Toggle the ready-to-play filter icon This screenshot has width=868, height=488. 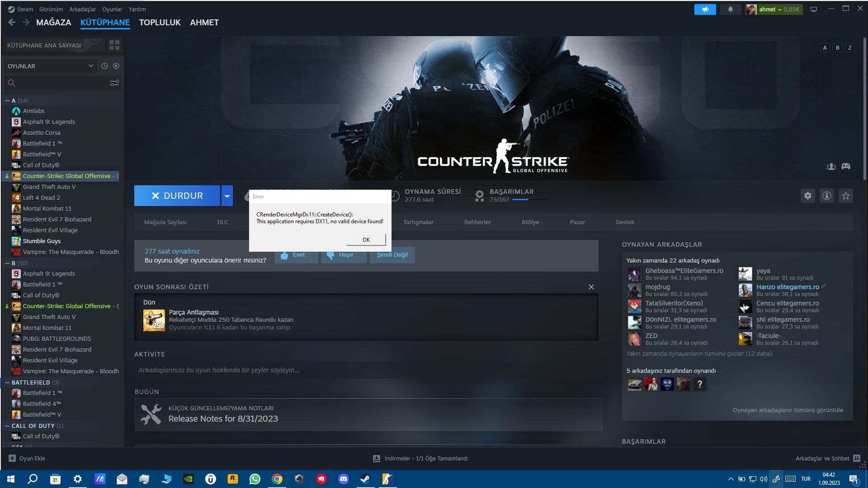[116, 66]
